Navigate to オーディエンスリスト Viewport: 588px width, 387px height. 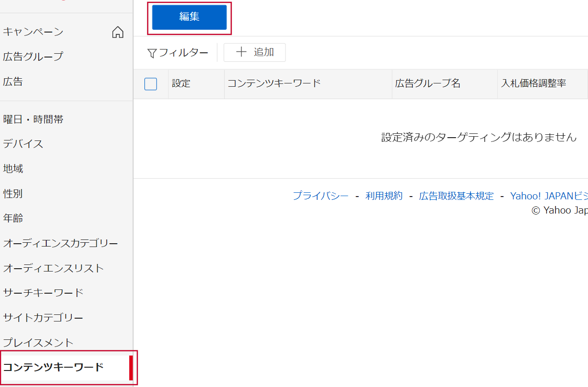53,268
